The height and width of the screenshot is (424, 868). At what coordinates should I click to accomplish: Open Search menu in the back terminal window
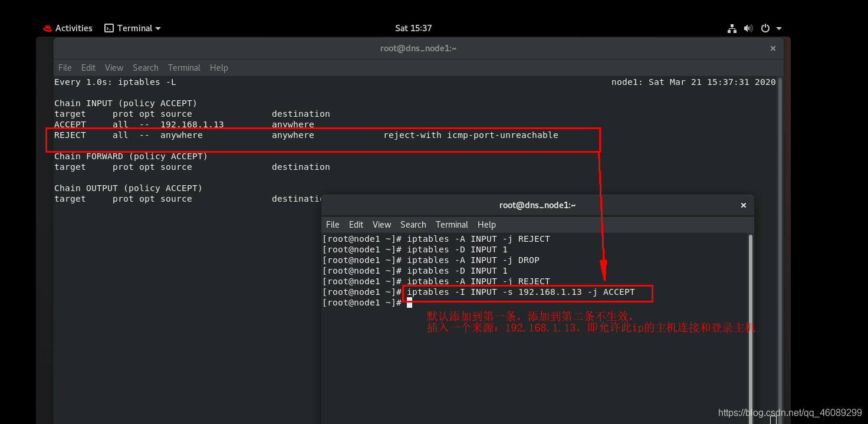[146, 68]
